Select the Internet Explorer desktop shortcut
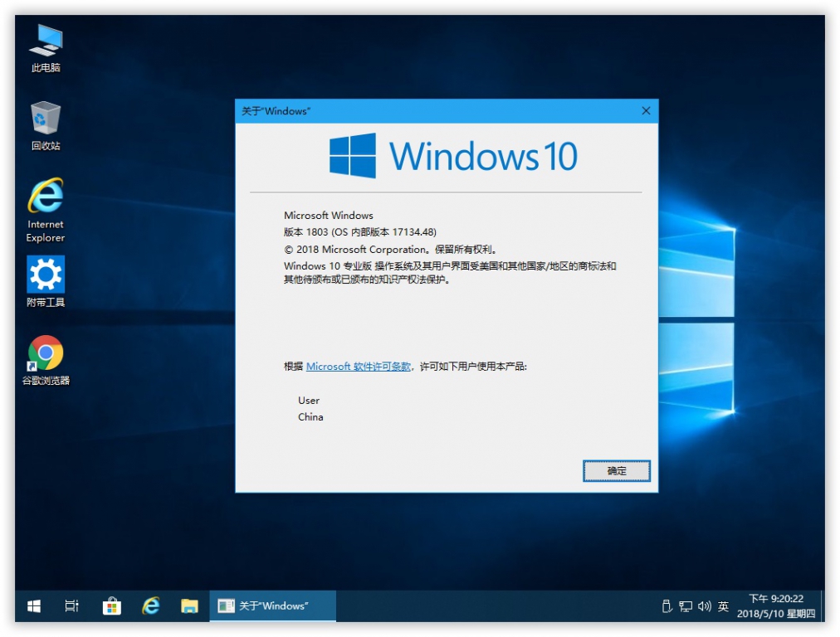The height and width of the screenshot is (637, 840). [x=46, y=210]
